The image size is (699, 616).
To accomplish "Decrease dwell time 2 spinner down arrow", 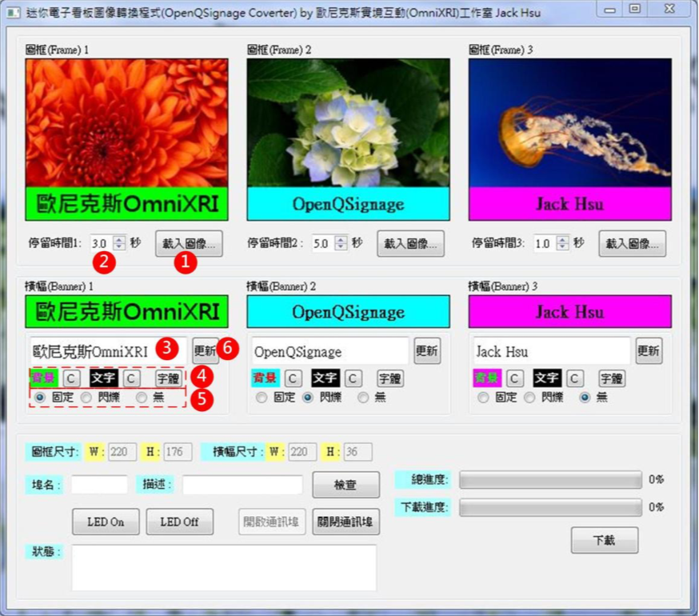I will pyautogui.click(x=341, y=246).
